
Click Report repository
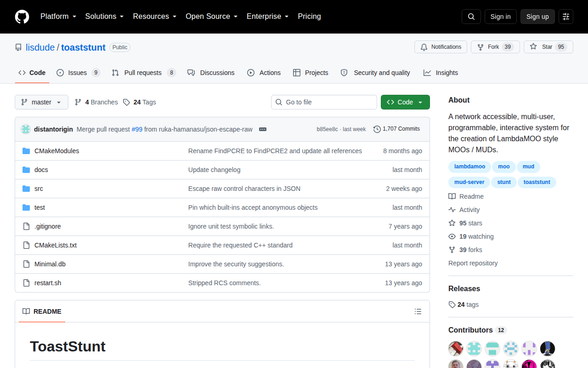point(473,263)
